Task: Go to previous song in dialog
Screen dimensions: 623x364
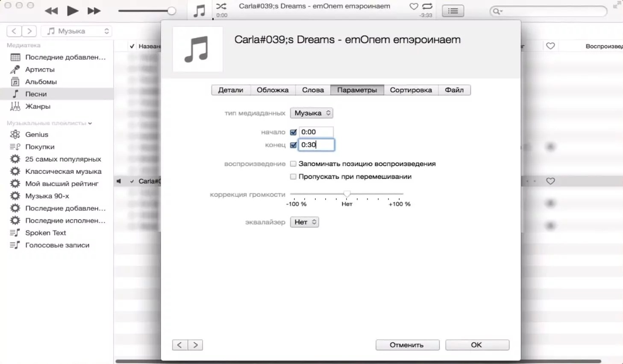Action: pyautogui.click(x=180, y=345)
